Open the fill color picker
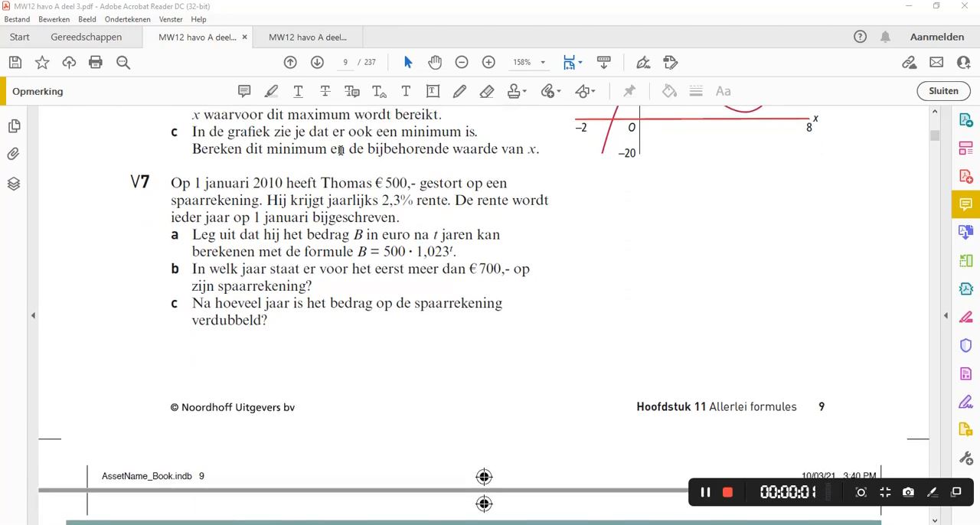Image resolution: width=980 pixels, height=525 pixels. (x=669, y=91)
